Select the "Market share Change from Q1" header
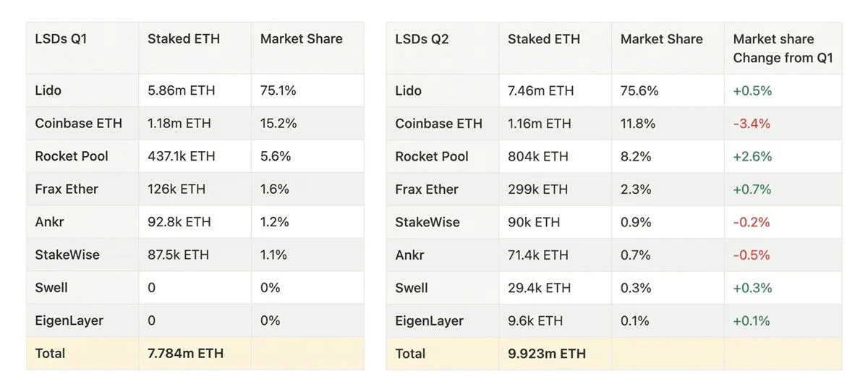The width and height of the screenshot is (868, 387). pyautogui.click(x=783, y=48)
